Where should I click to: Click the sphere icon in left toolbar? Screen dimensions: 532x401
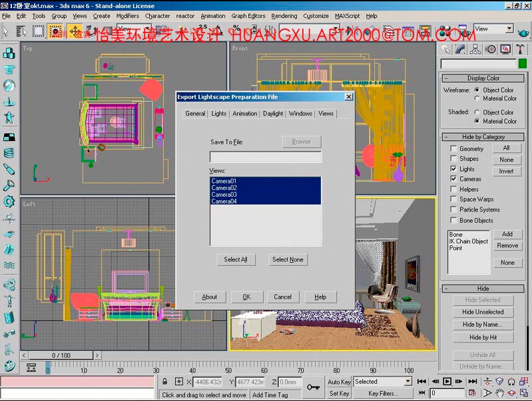pyautogui.click(x=9, y=86)
